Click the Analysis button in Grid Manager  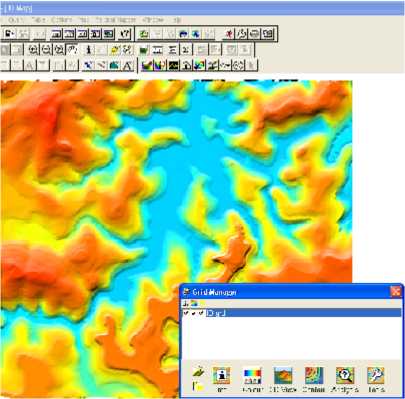pos(345,380)
